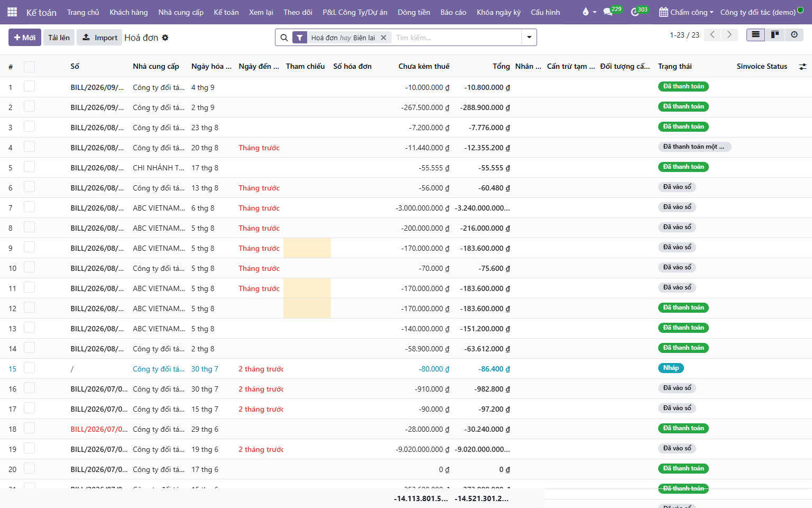Click the Tải lên upload button
812x508 pixels.
59,38
